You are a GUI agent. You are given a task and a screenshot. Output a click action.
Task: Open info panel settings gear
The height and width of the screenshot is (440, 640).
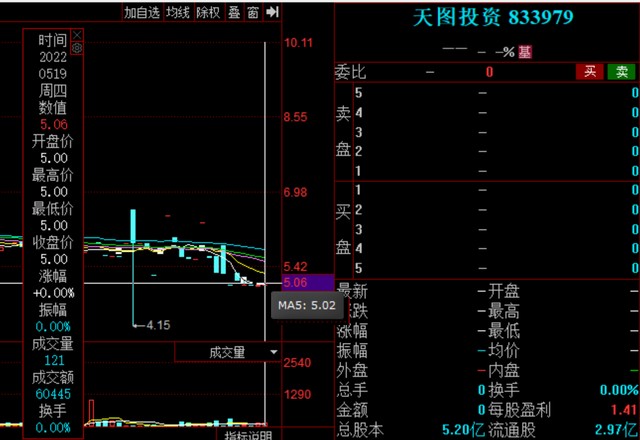tap(77, 49)
